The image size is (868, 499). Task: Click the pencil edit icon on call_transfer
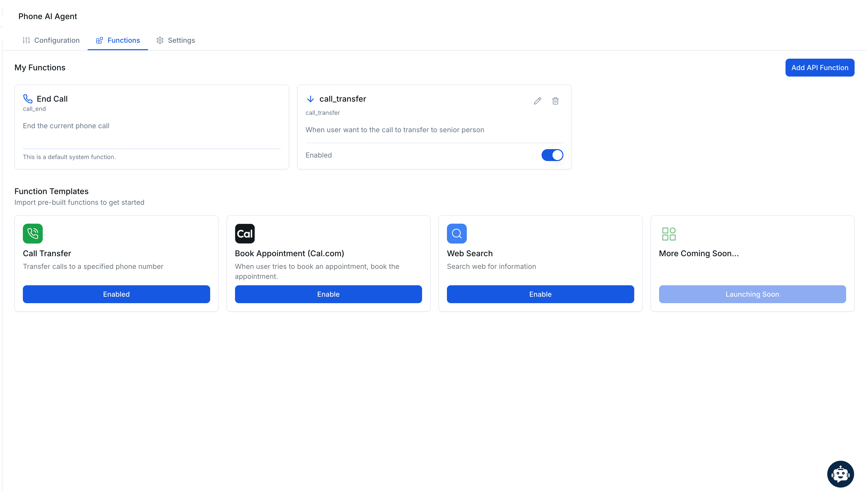coord(537,101)
